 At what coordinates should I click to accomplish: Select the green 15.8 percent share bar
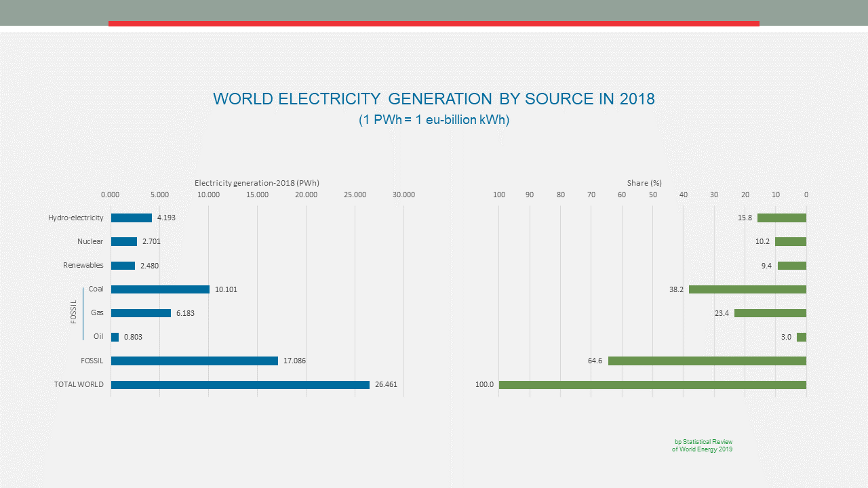point(782,218)
